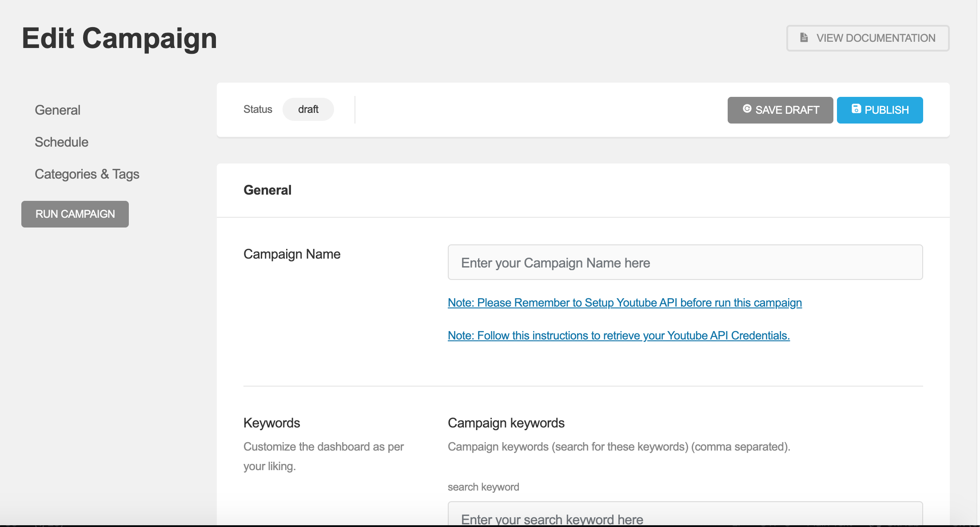Click the Edit Campaign page title
Viewport: 980px width, 527px height.
click(120, 38)
